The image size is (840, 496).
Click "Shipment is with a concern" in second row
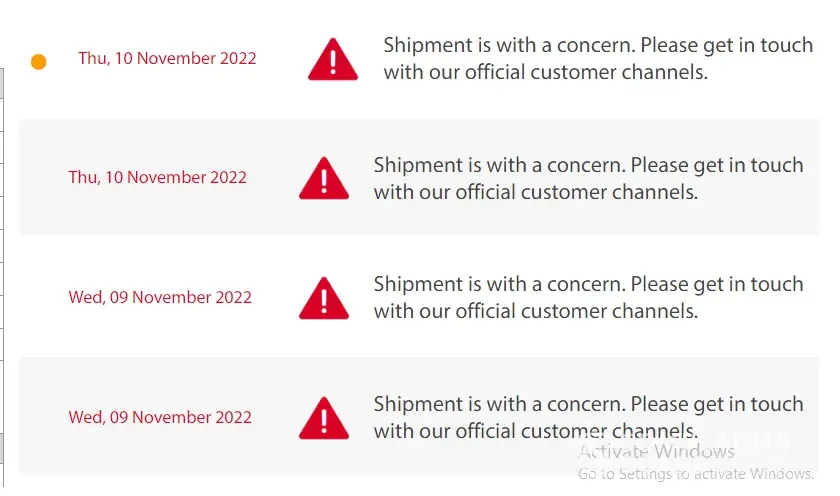tap(498, 165)
